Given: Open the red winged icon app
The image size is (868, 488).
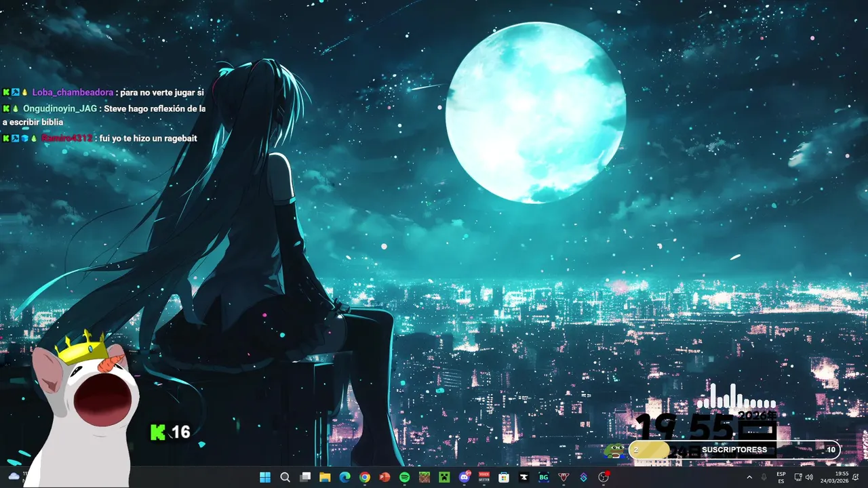Looking at the screenshot, I should pos(564,477).
